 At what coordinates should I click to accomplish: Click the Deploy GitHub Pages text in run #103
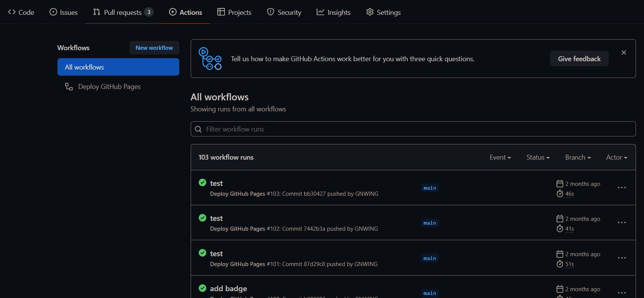238,194
